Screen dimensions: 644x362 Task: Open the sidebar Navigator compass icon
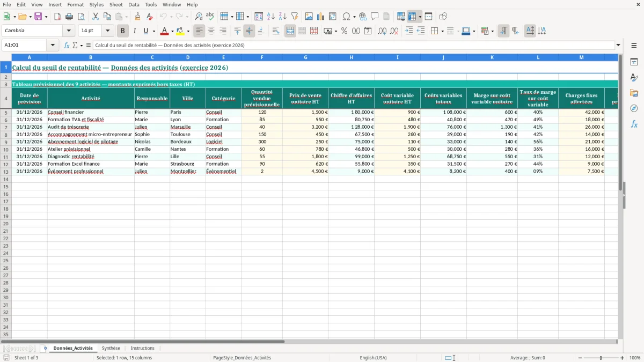pos(634,108)
